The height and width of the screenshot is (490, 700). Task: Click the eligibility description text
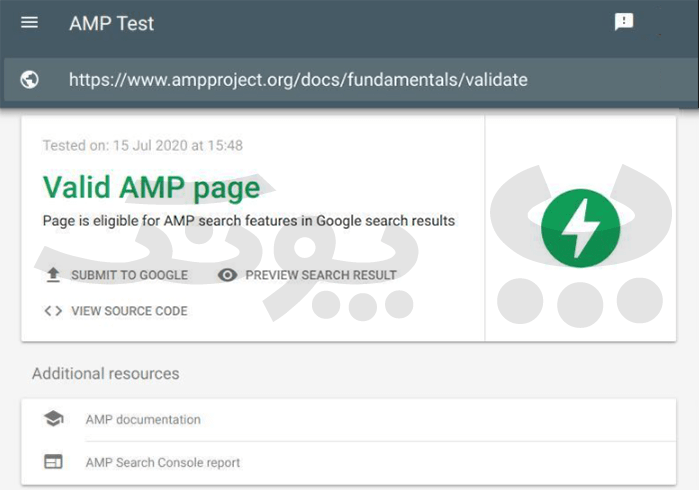(249, 221)
